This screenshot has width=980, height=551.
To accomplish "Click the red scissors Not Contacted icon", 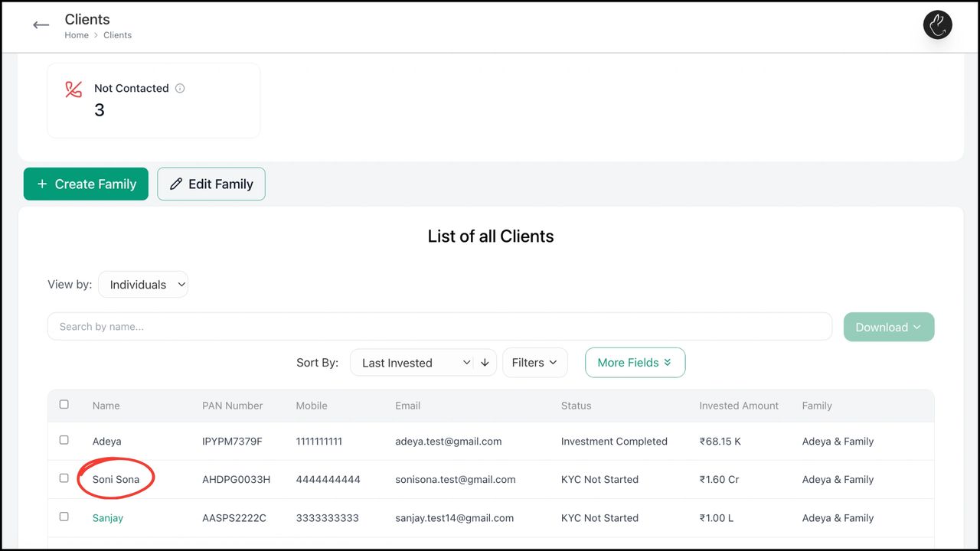I will tap(73, 89).
